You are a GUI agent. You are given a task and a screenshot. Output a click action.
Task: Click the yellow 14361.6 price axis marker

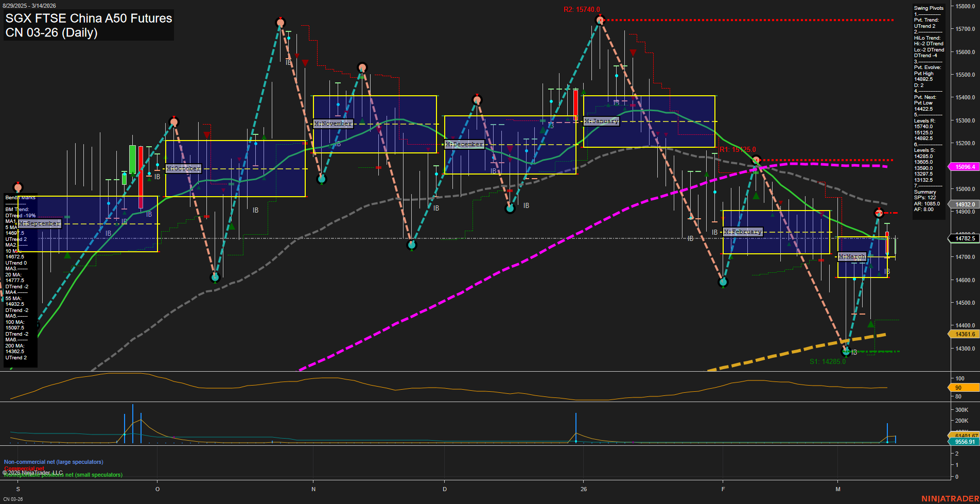pos(964,334)
